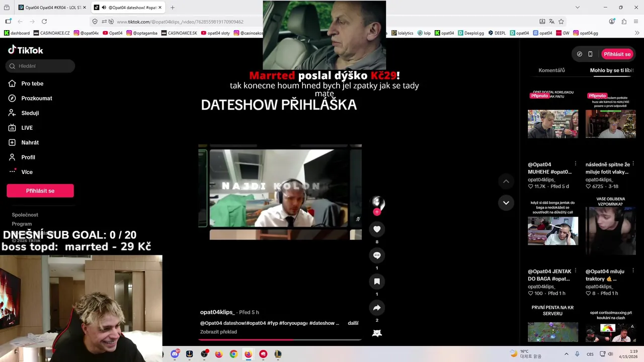The image size is (644, 362).
Task: Click the microphone tray icon
Action: click(577, 354)
